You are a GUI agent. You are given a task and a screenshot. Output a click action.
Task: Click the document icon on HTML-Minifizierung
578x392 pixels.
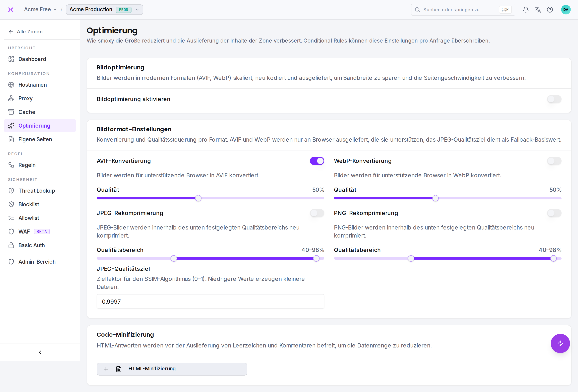[119, 369]
